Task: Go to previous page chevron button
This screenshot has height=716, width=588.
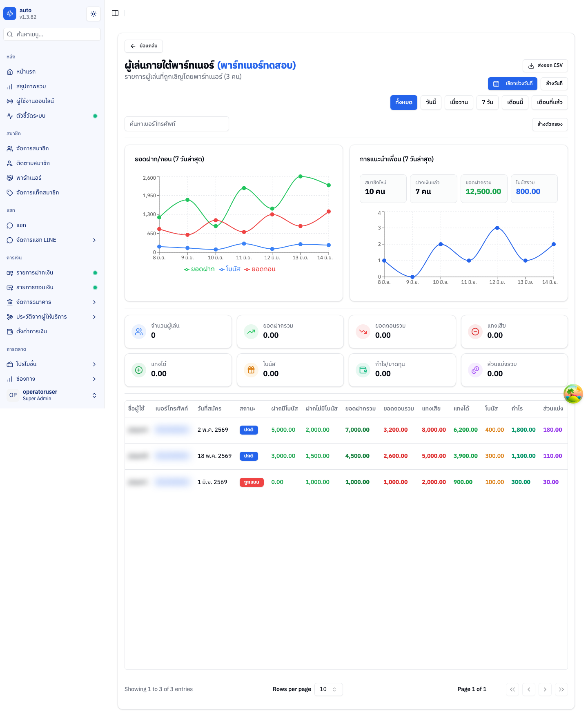Action: [529, 689]
